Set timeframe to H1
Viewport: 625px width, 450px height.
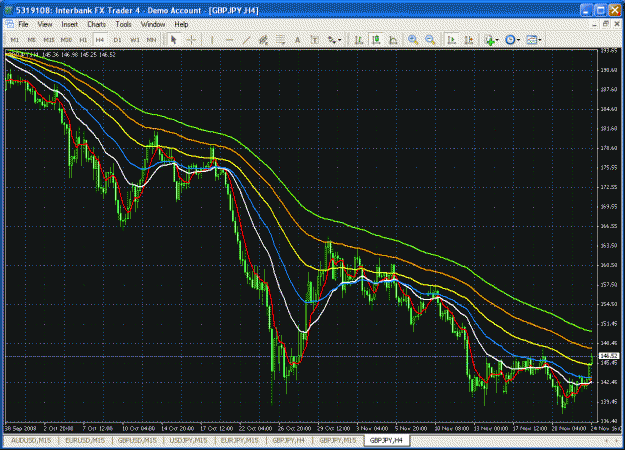coord(83,40)
